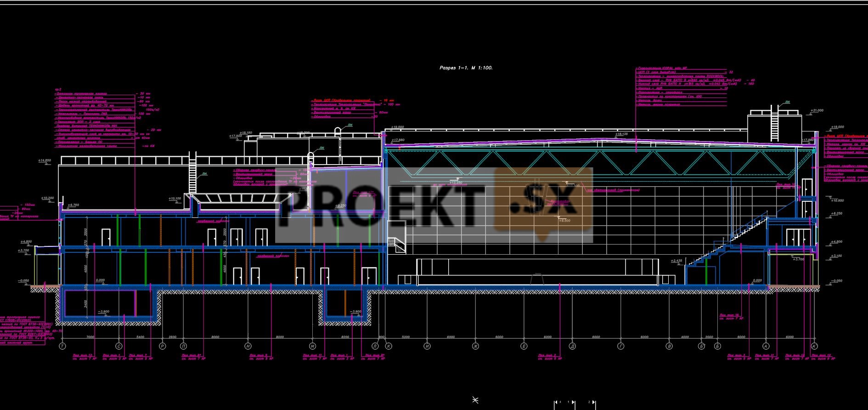Select axis bubble Ж
868x410 pixels.
click(476, 346)
